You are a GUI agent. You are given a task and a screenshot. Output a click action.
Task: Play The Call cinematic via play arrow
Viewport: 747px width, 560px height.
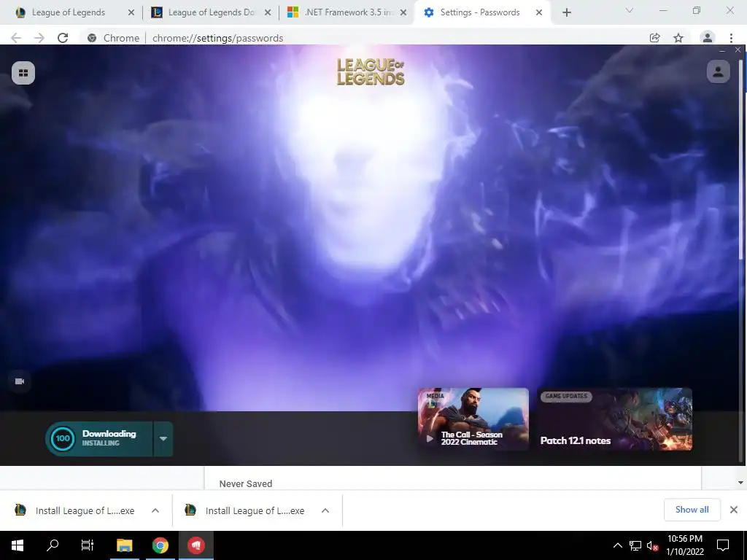click(x=430, y=438)
